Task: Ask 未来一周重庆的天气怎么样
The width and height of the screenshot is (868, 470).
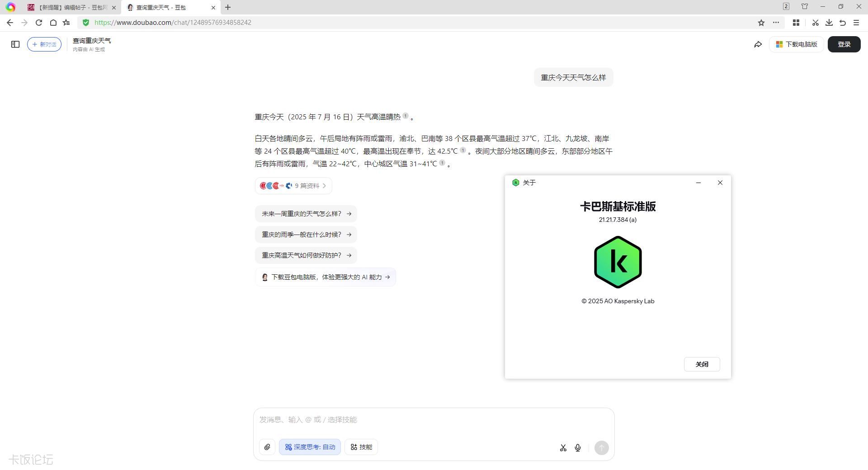Action: coord(306,214)
